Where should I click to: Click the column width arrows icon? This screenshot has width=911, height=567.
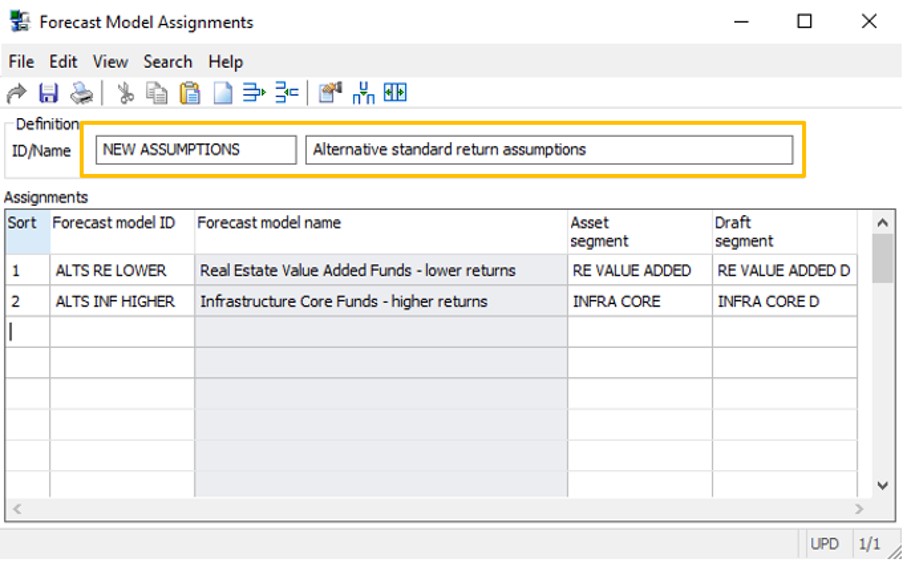[395, 92]
